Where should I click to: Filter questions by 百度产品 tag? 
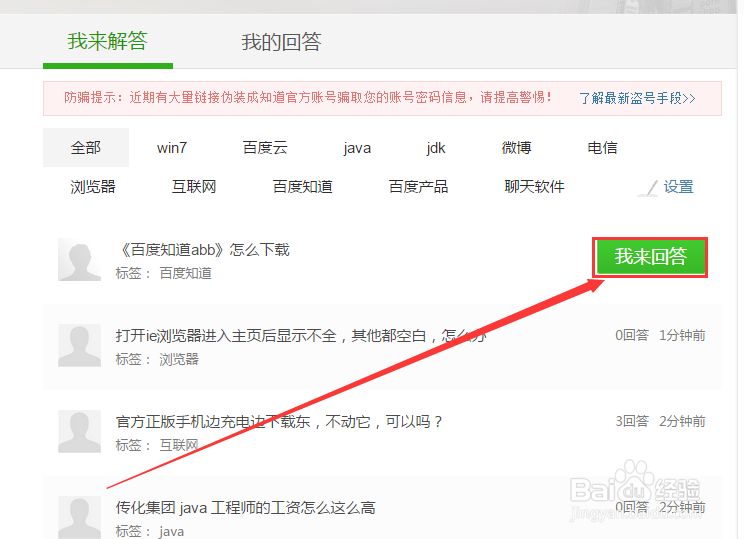[418, 186]
